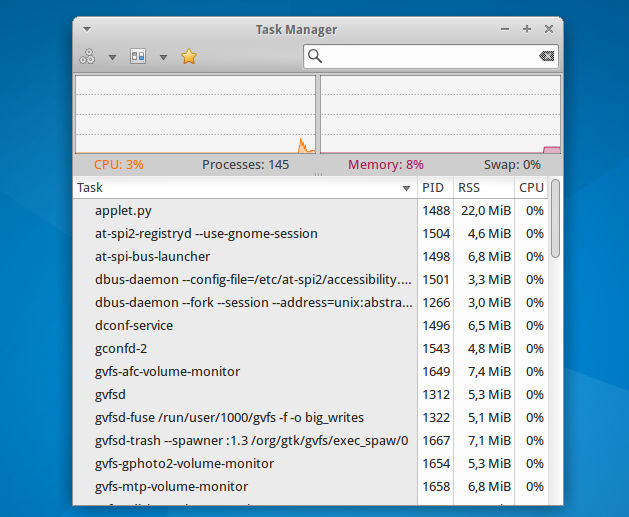
Task: Expand the dropdown arrow beside view options icon
Action: point(163,57)
